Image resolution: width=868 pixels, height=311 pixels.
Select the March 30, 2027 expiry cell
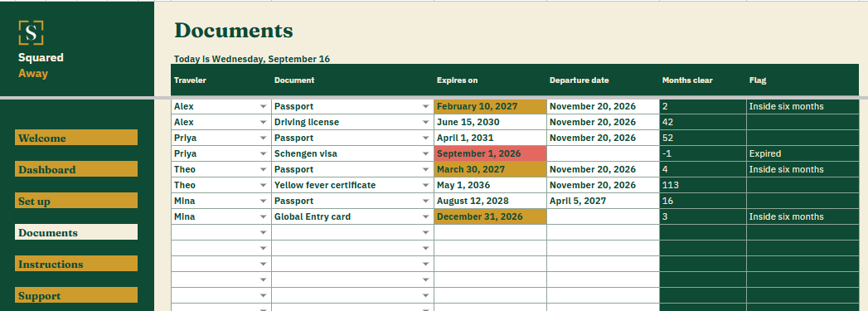click(491, 169)
